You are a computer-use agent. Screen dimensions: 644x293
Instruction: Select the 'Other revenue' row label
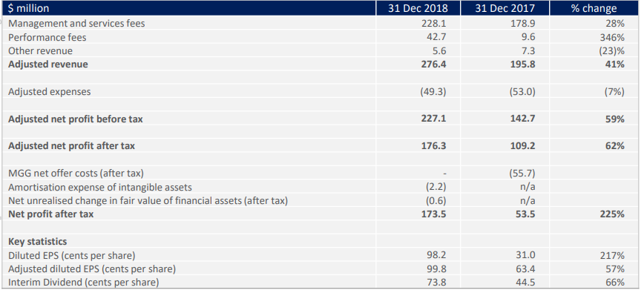pyautogui.click(x=40, y=51)
